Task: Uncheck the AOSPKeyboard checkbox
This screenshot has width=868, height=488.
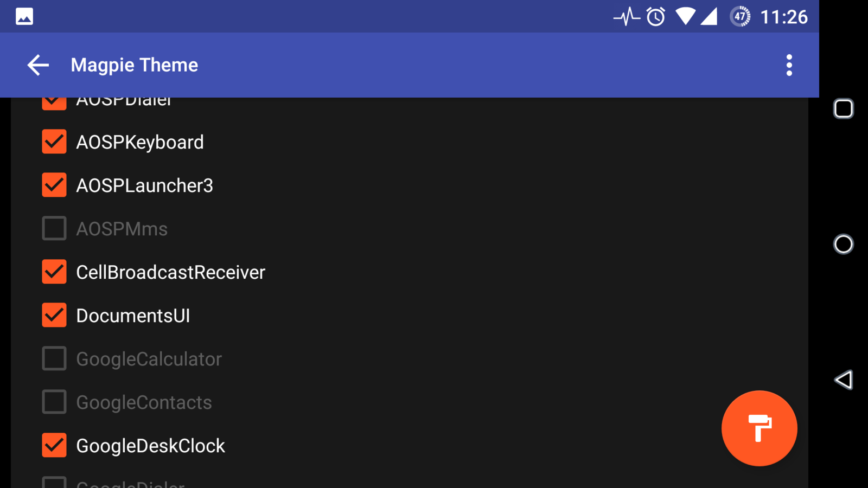Action: click(x=54, y=142)
